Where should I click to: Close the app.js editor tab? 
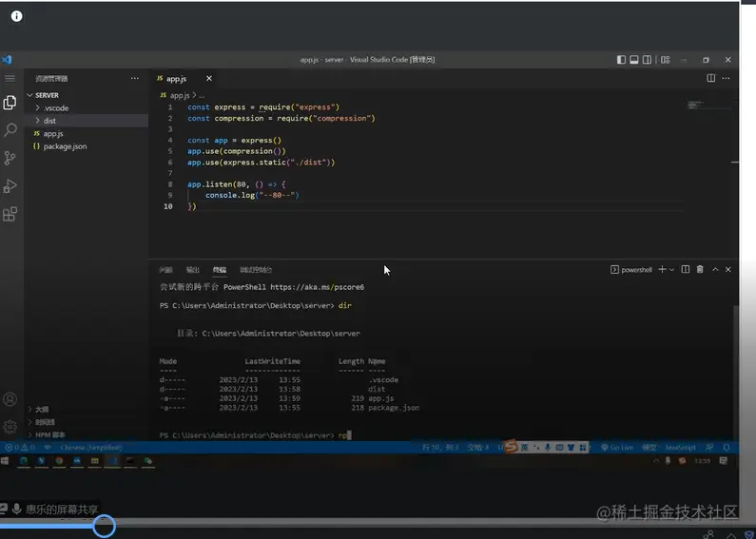click(x=209, y=78)
